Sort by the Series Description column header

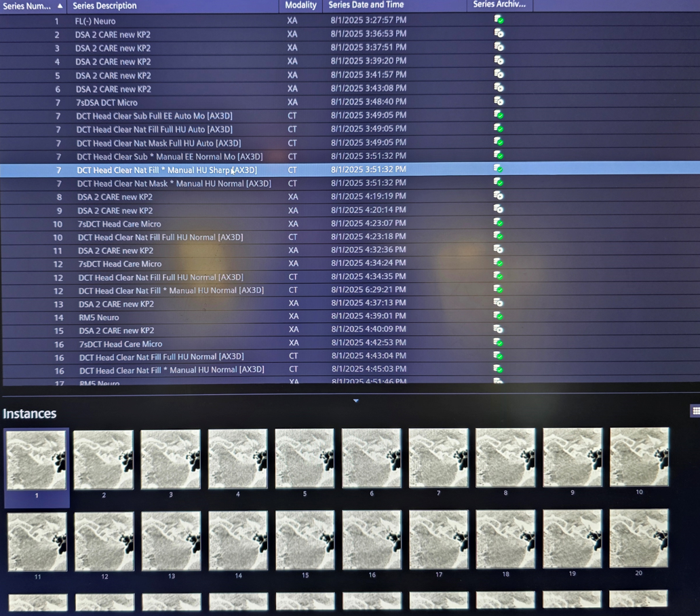click(x=104, y=5)
